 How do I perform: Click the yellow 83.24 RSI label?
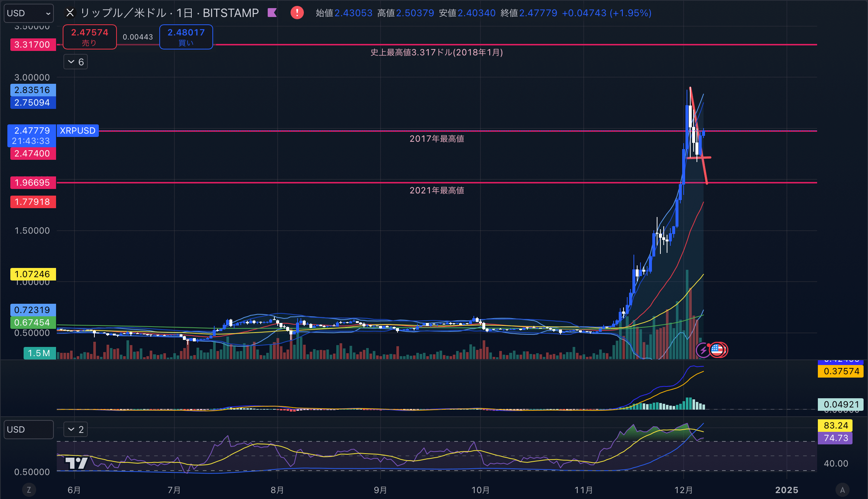(835, 426)
